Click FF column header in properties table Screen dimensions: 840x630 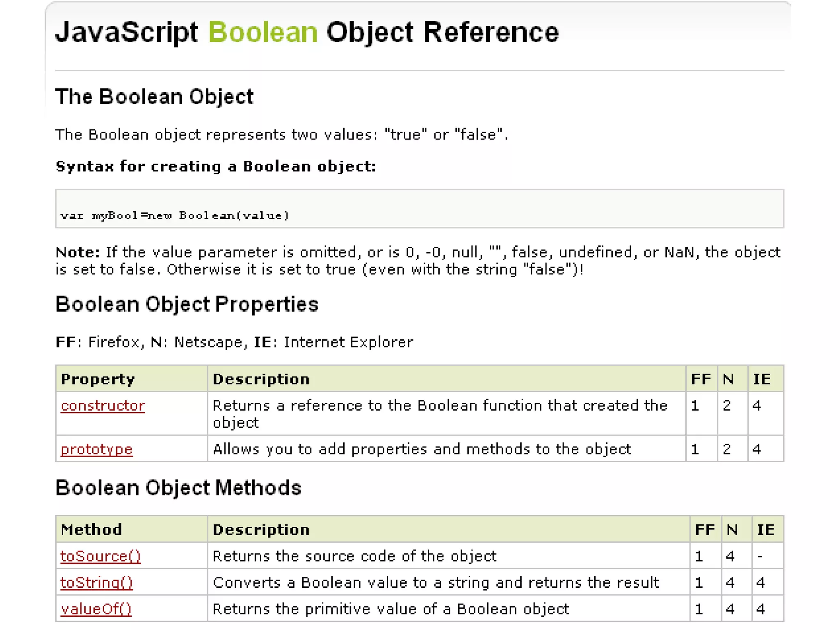tap(701, 379)
